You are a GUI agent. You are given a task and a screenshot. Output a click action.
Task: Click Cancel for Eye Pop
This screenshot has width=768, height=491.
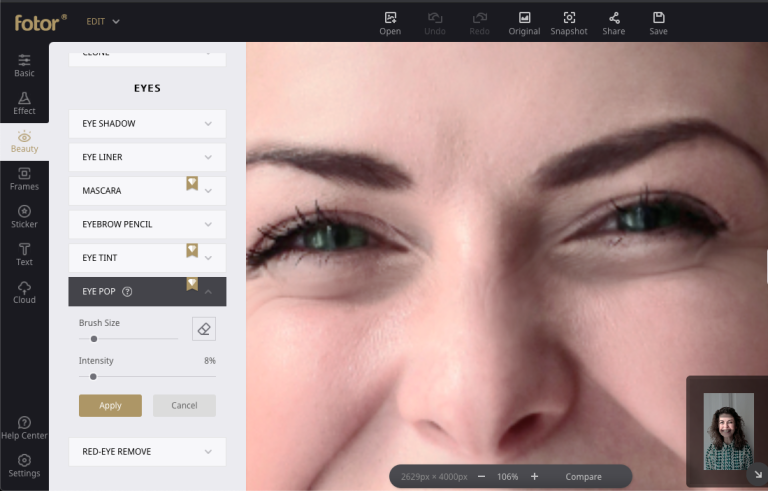(184, 406)
